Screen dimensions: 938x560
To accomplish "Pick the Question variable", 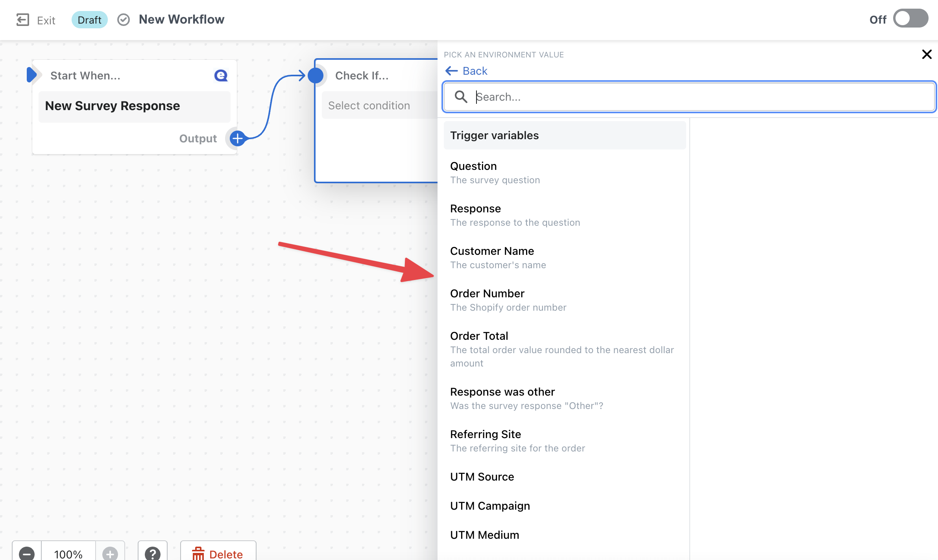I will click(565, 173).
